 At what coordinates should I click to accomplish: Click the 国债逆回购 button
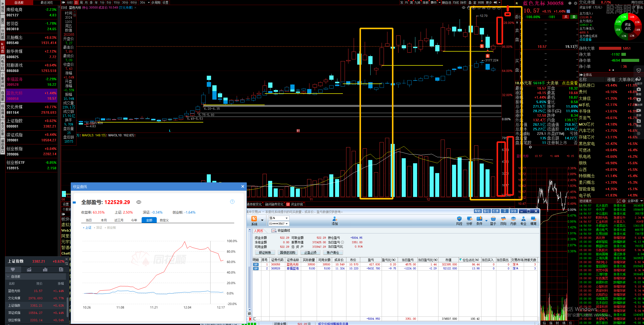pyautogui.click(x=288, y=253)
